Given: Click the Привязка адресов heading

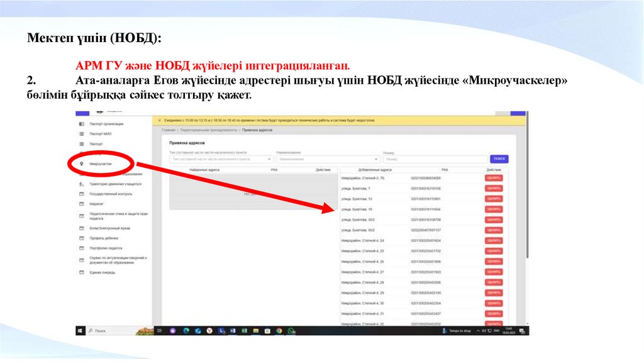Looking at the screenshot, I should (x=187, y=143).
